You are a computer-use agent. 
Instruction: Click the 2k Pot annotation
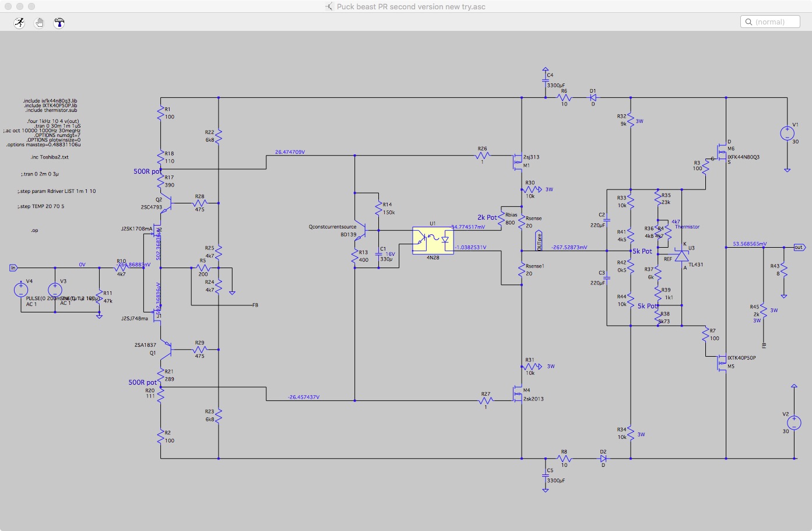(487, 217)
